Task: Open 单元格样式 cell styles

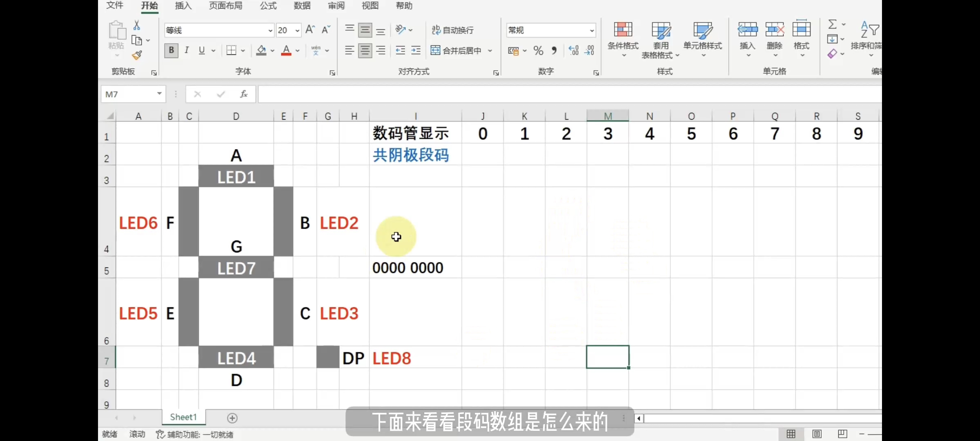Action: click(703, 39)
